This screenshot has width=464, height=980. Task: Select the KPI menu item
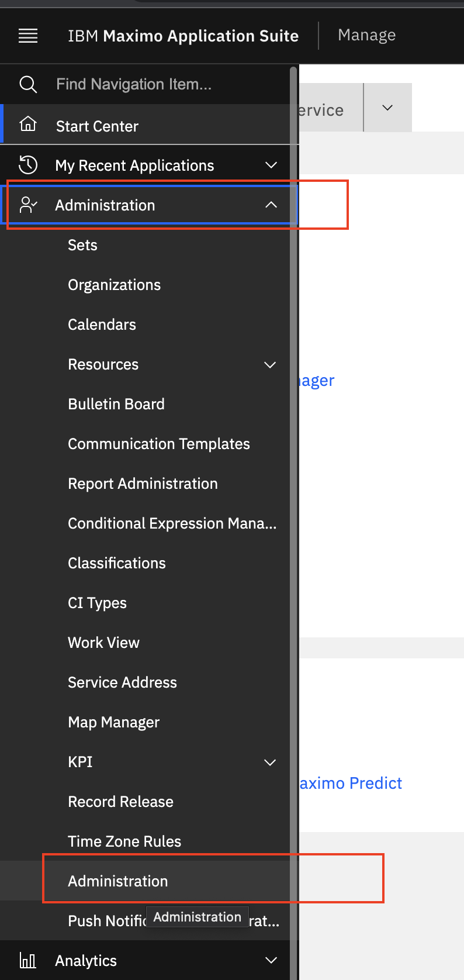click(80, 762)
